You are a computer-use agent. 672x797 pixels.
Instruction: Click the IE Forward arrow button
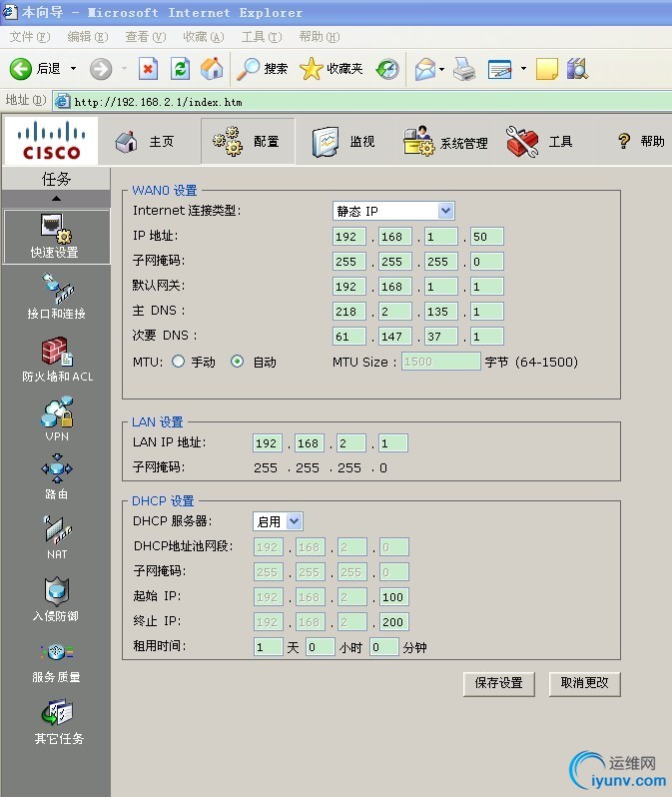pos(101,69)
